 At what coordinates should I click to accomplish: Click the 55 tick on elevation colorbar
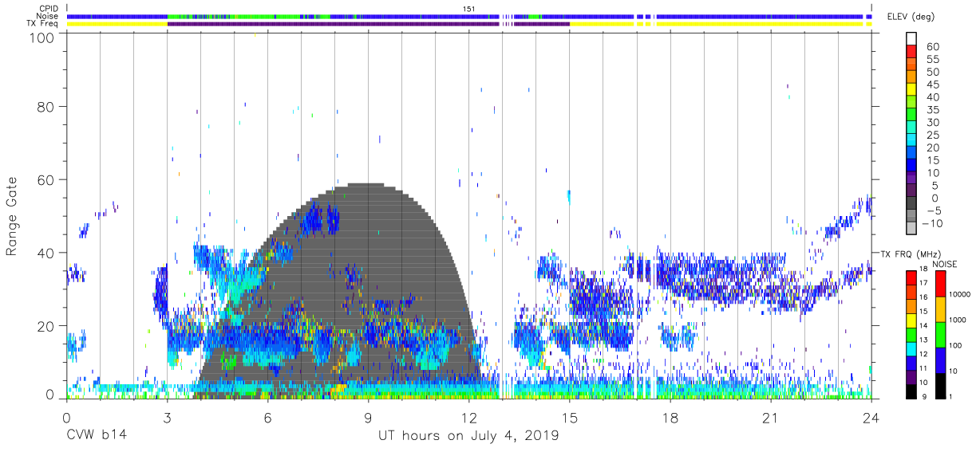pyautogui.click(x=932, y=60)
